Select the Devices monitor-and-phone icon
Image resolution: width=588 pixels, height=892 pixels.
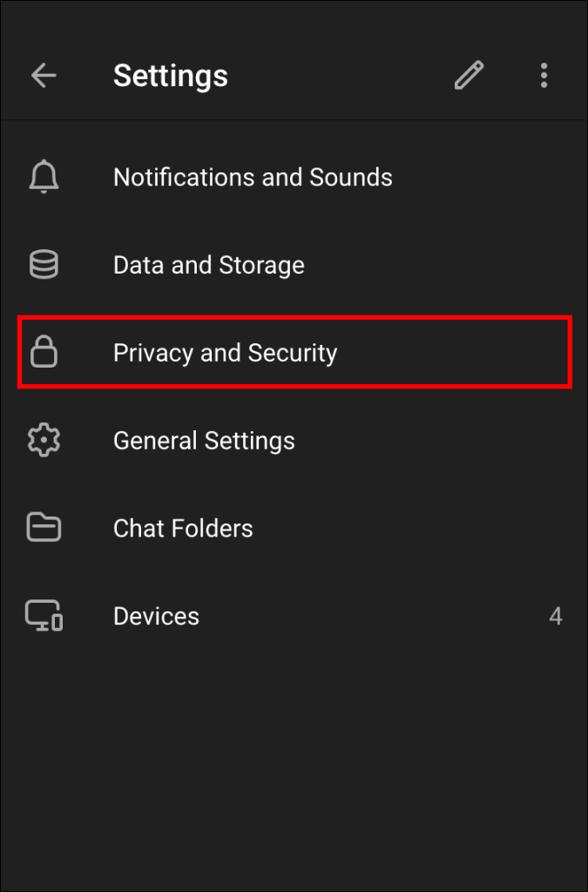(x=44, y=615)
